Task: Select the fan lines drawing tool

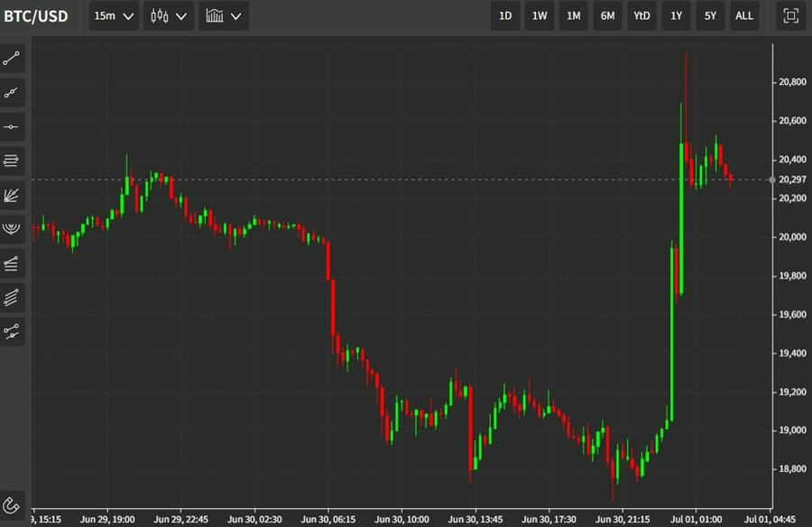Action: pyautogui.click(x=12, y=195)
